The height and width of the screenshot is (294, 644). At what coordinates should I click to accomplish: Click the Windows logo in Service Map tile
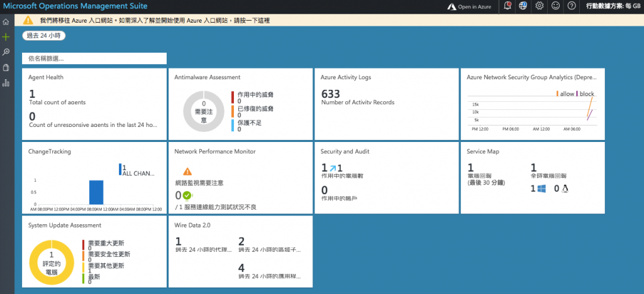click(x=541, y=188)
